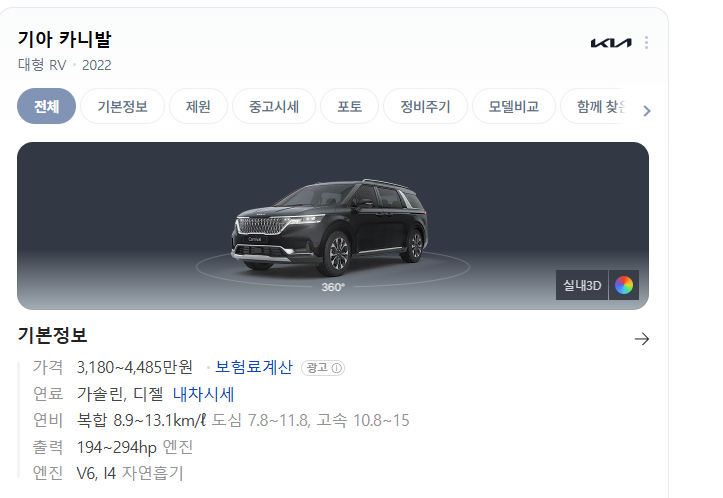Open 기본정보 details with arrow icon
723x498 pixels.
641,339
